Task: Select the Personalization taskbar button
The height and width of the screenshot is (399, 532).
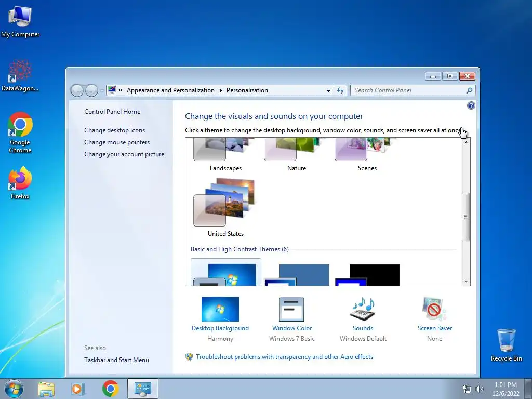Action: point(143,389)
